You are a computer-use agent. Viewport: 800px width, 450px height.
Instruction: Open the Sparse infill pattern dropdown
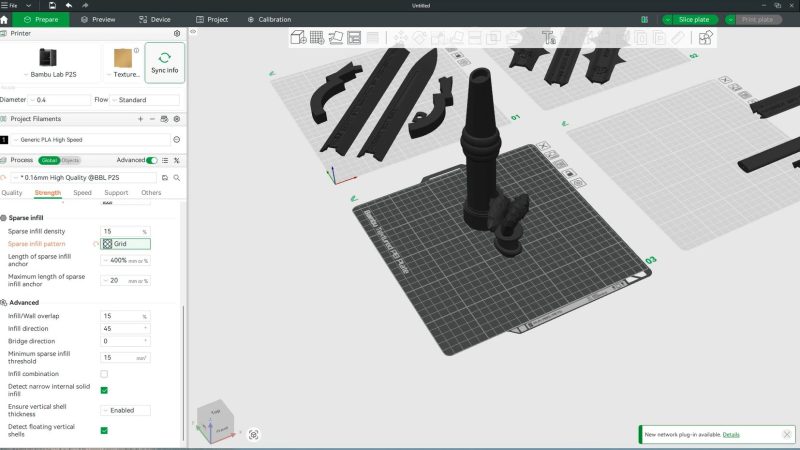[x=126, y=244]
